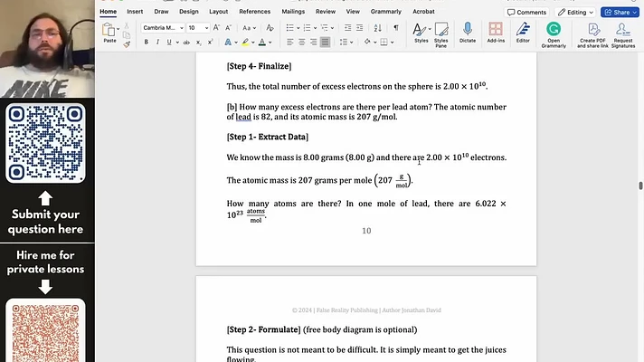
Task: Toggle Italic formatting
Action: (x=157, y=43)
